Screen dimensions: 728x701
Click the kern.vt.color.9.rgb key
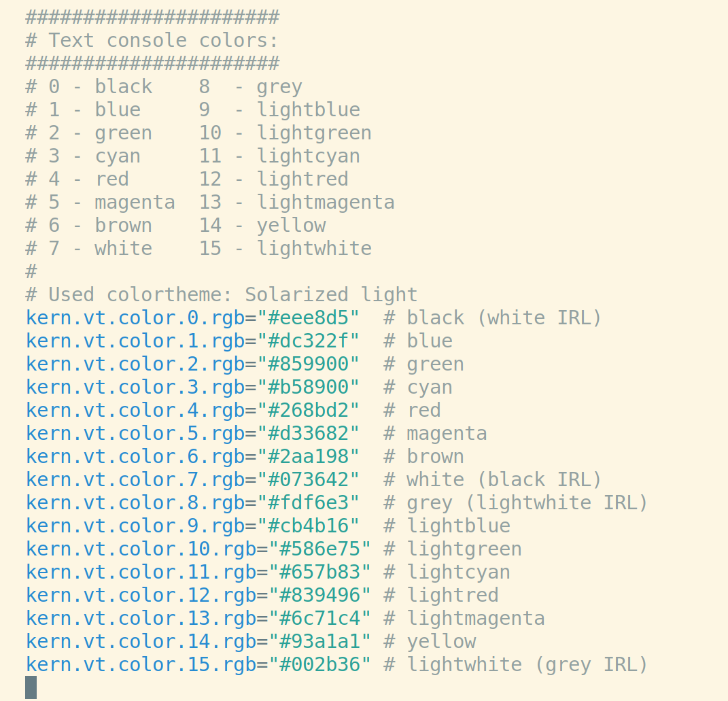[135, 526]
